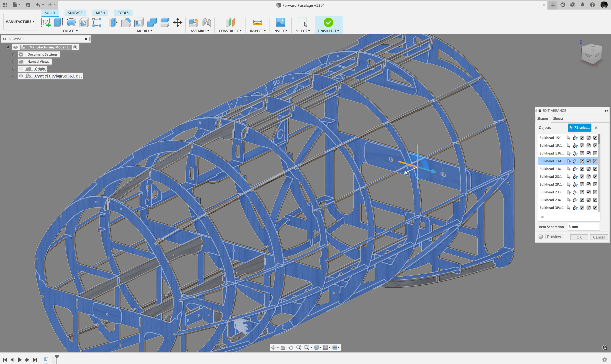Expand the Named Views tree node
The height and width of the screenshot is (364, 611).
click(x=13, y=62)
